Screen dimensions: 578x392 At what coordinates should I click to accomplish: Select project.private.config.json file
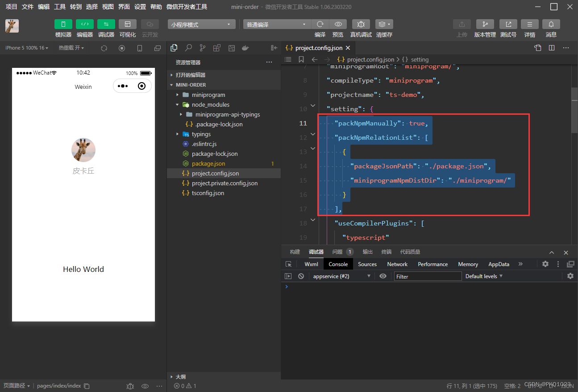pos(224,183)
